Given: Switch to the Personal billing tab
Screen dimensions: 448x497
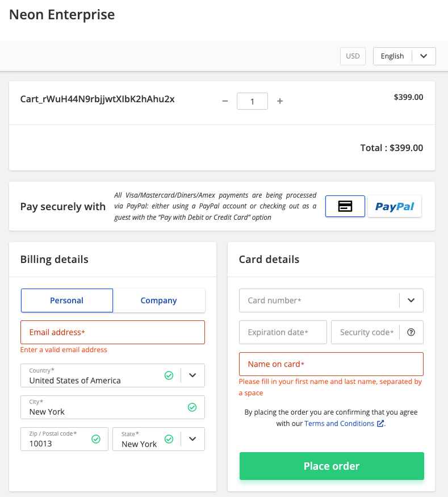Looking at the screenshot, I should coord(67,300).
